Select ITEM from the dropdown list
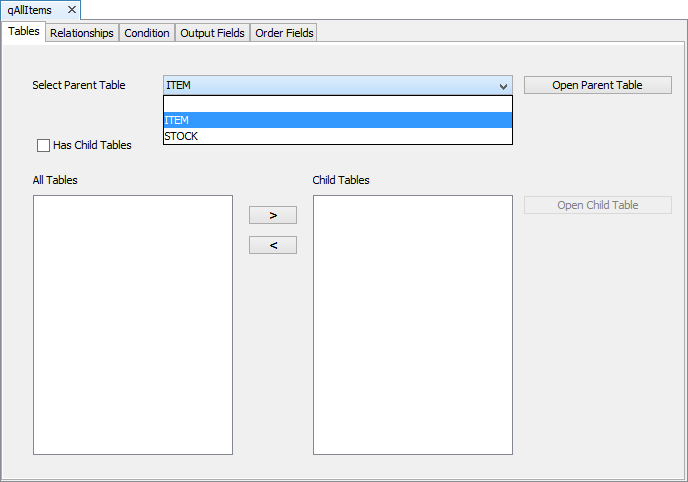 337,120
